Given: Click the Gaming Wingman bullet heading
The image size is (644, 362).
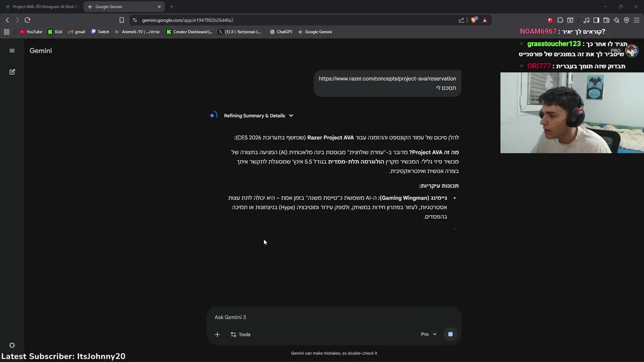Looking at the screenshot, I should 412,198.
